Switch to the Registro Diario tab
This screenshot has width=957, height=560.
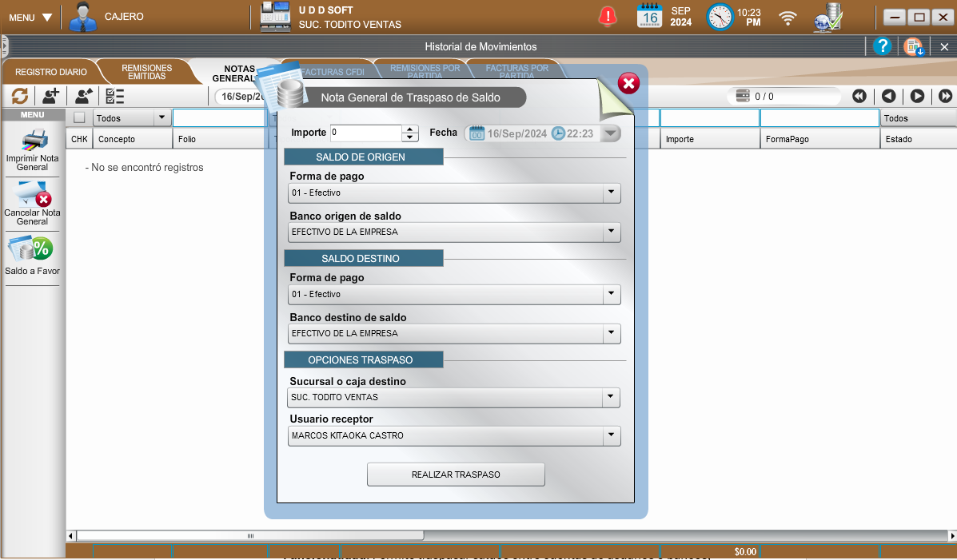51,72
